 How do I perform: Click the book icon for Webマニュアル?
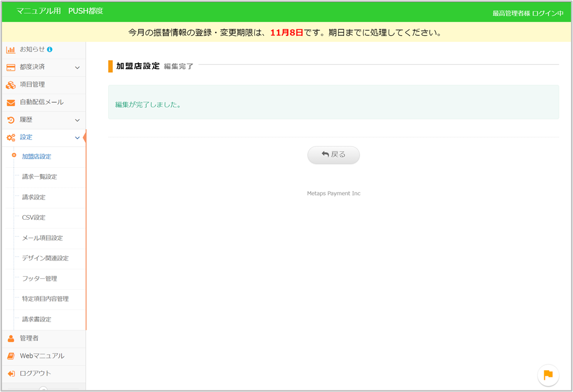pyautogui.click(x=11, y=356)
